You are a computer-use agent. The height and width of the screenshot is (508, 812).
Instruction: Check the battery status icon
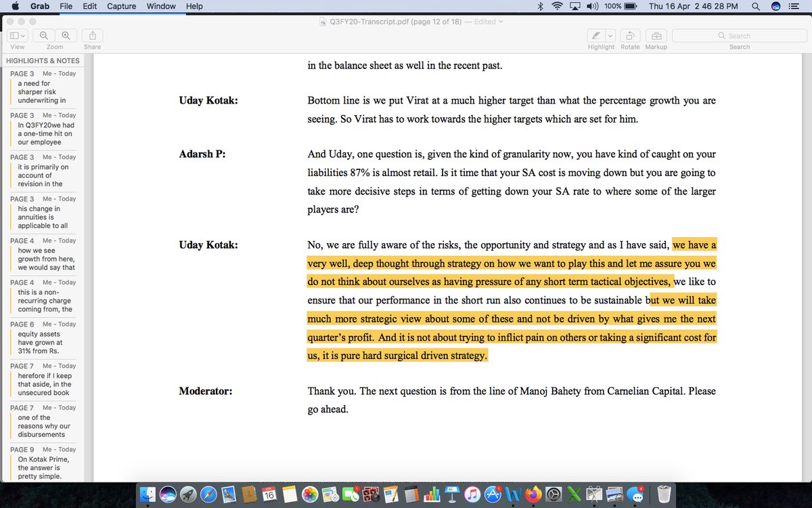[630, 6]
